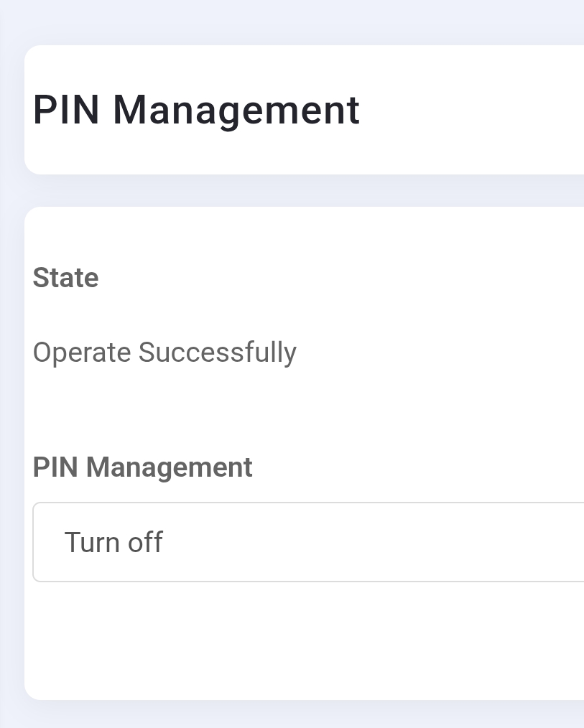Click the PIN Management field label
The image size is (584, 728).
click(142, 467)
